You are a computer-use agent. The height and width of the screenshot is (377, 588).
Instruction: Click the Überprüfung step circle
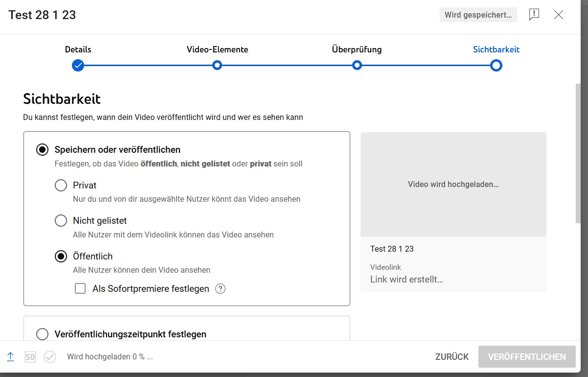(x=357, y=65)
